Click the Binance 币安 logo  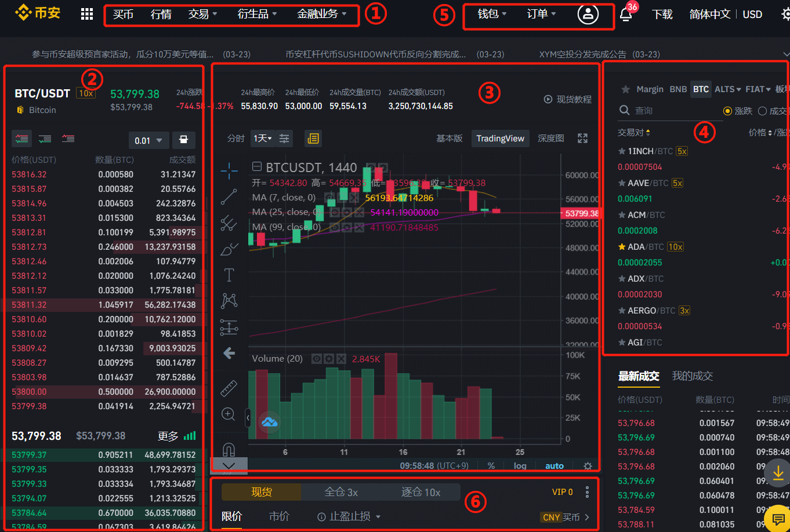pos(38,12)
